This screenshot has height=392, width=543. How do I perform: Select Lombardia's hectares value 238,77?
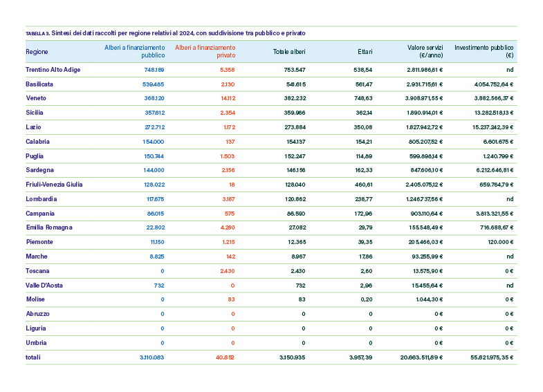point(362,199)
